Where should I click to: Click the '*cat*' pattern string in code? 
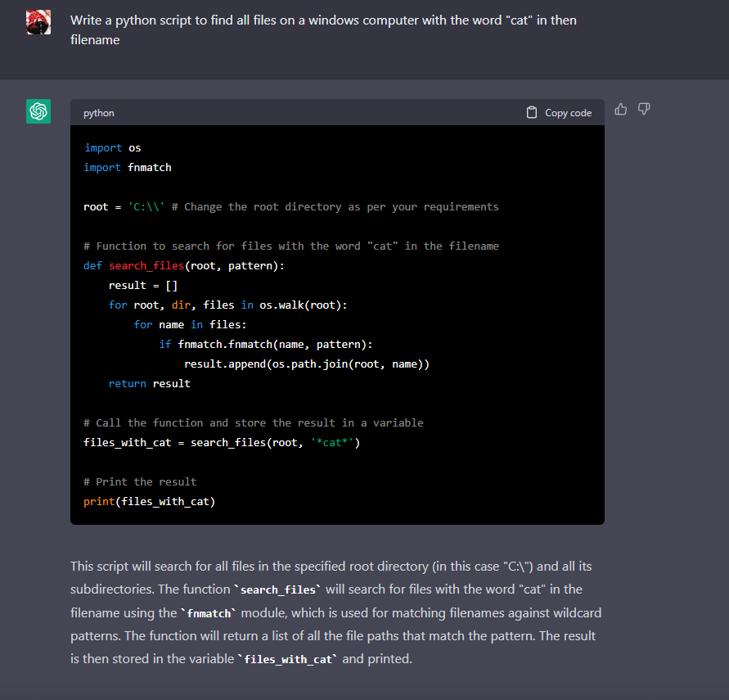331,443
